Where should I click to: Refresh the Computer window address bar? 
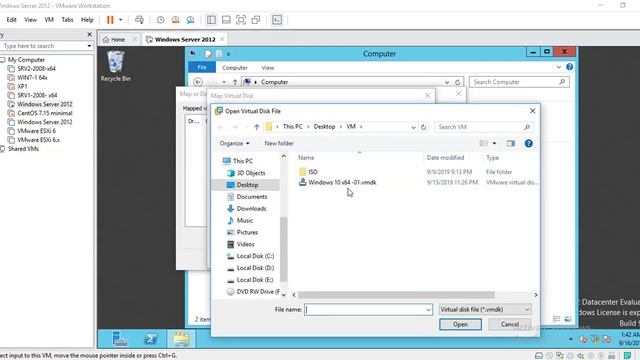[x=458, y=82]
